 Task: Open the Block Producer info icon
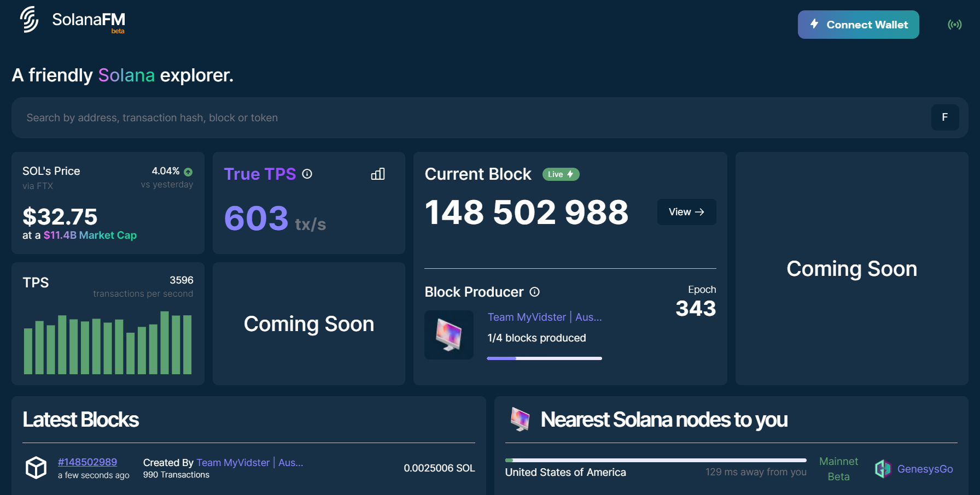point(535,292)
